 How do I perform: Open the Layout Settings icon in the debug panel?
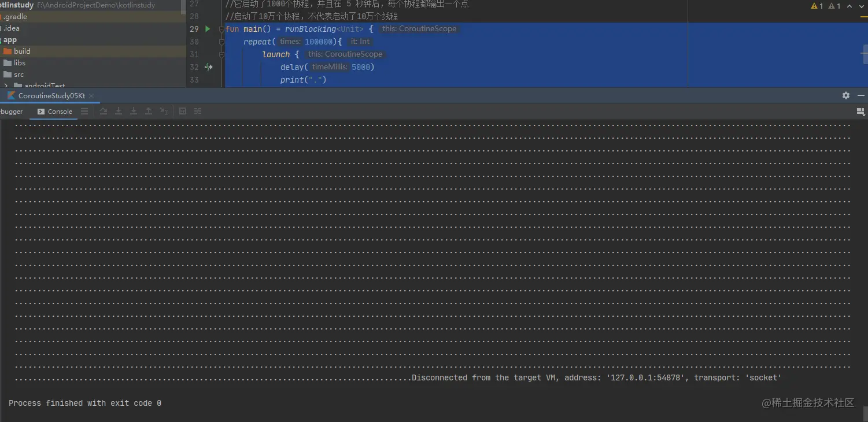pos(860,111)
